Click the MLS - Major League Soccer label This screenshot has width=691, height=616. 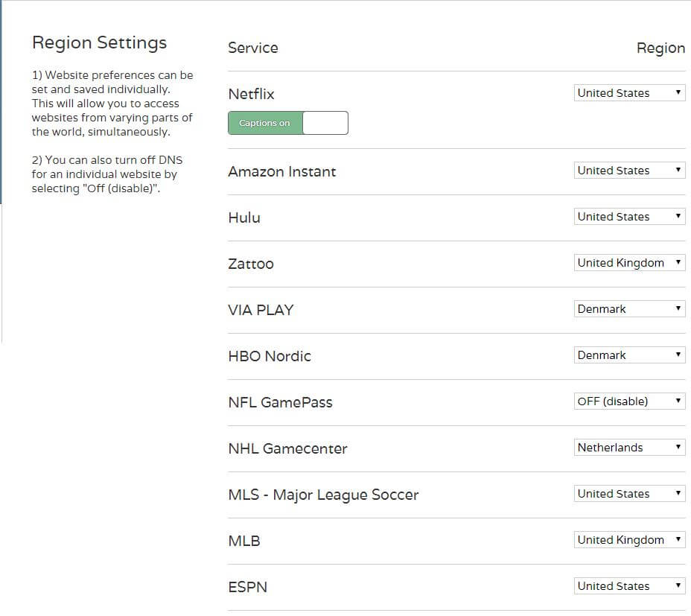tap(323, 495)
